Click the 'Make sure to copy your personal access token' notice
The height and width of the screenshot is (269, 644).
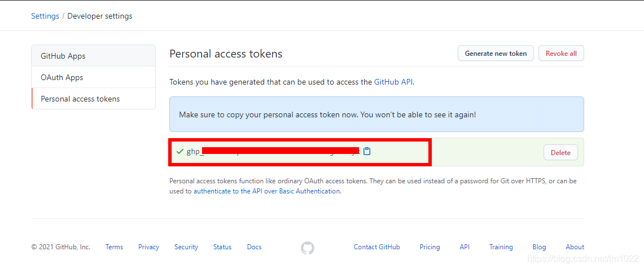(x=376, y=114)
